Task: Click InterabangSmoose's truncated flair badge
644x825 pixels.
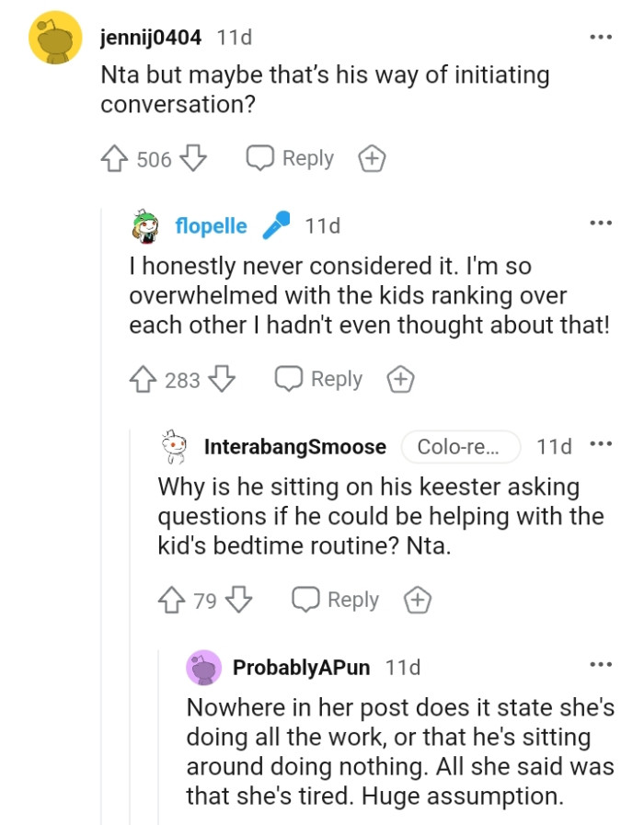Action: point(460,446)
